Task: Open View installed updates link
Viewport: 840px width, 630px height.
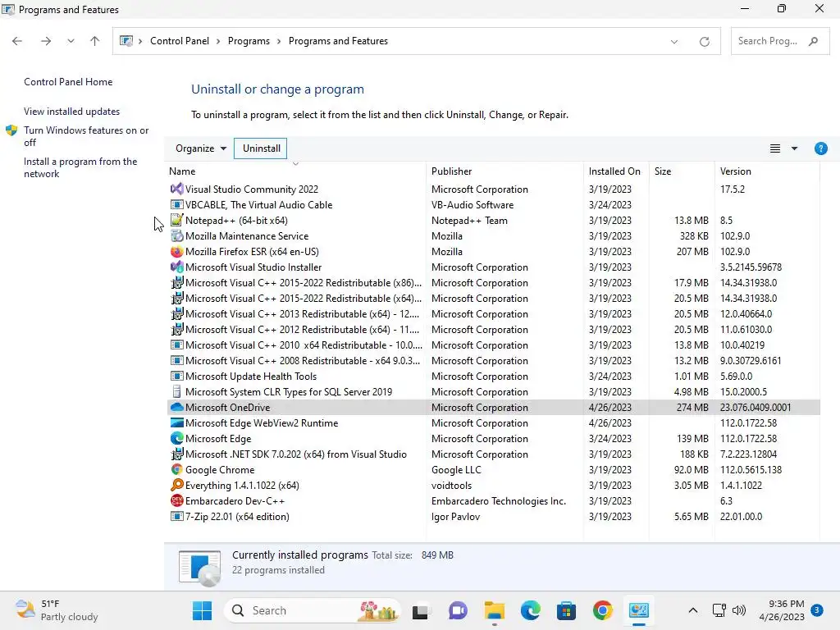Action: pyautogui.click(x=72, y=112)
